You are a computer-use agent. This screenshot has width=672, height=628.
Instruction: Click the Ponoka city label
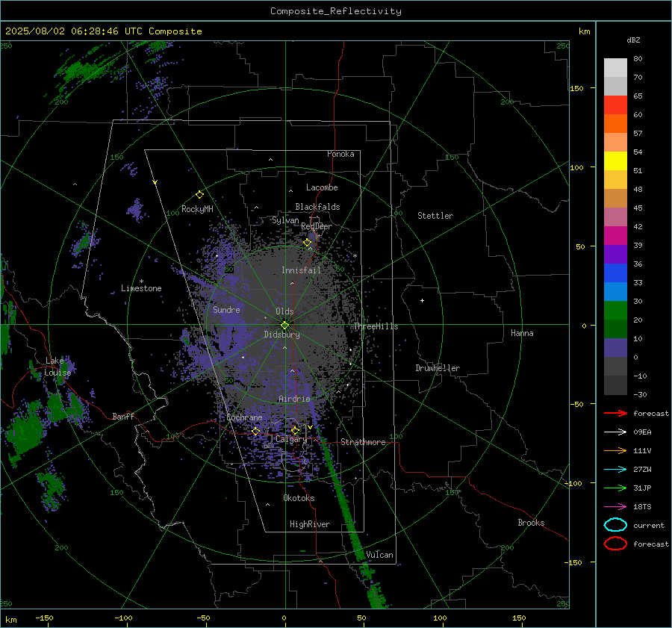pos(340,154)
